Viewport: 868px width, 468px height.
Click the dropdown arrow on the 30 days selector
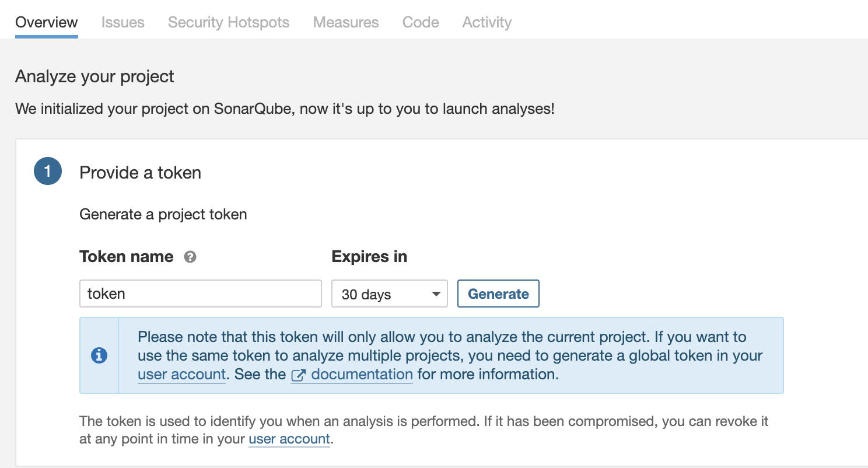coord(436,294)
